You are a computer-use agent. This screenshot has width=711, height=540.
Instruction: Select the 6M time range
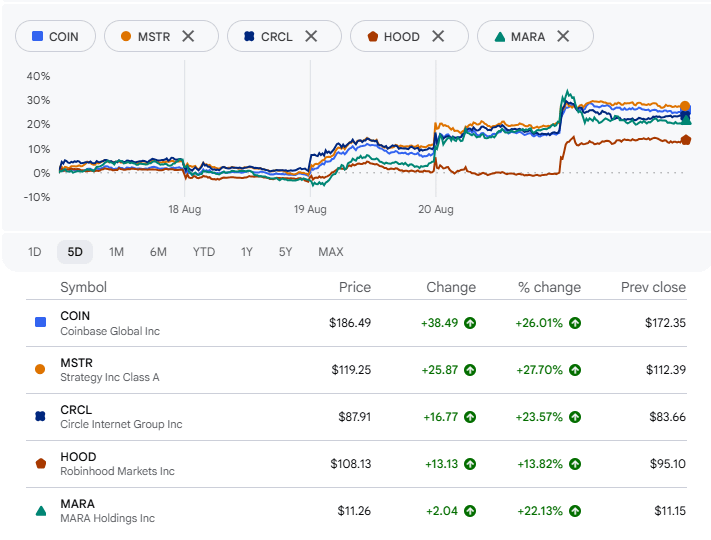point(158,252)
